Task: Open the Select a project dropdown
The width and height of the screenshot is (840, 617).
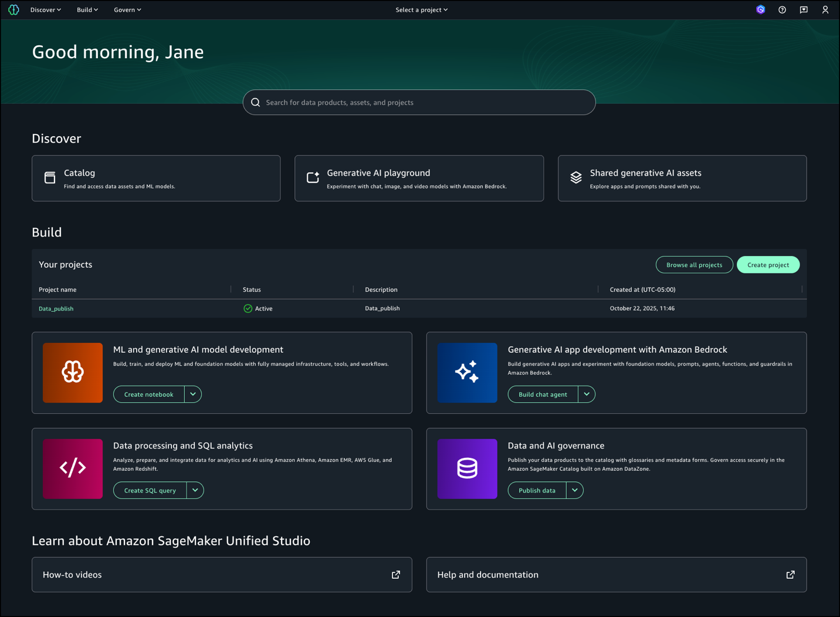Action: (421, 10)
